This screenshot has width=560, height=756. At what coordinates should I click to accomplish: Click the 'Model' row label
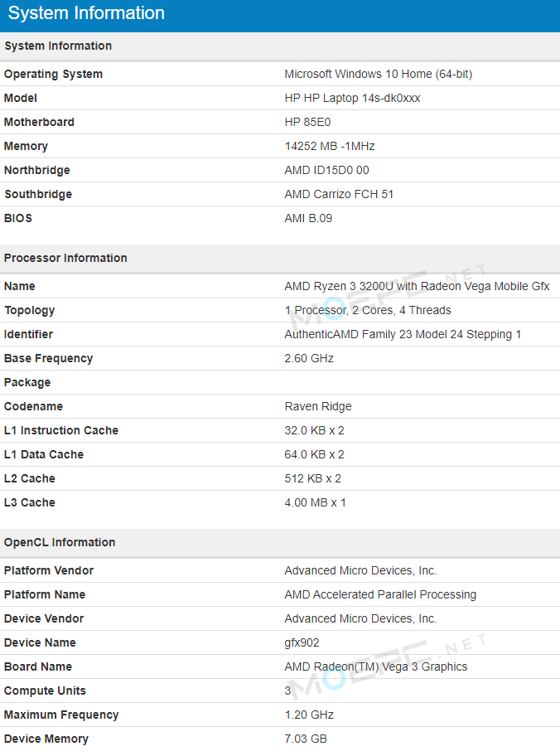coord(20,98)
